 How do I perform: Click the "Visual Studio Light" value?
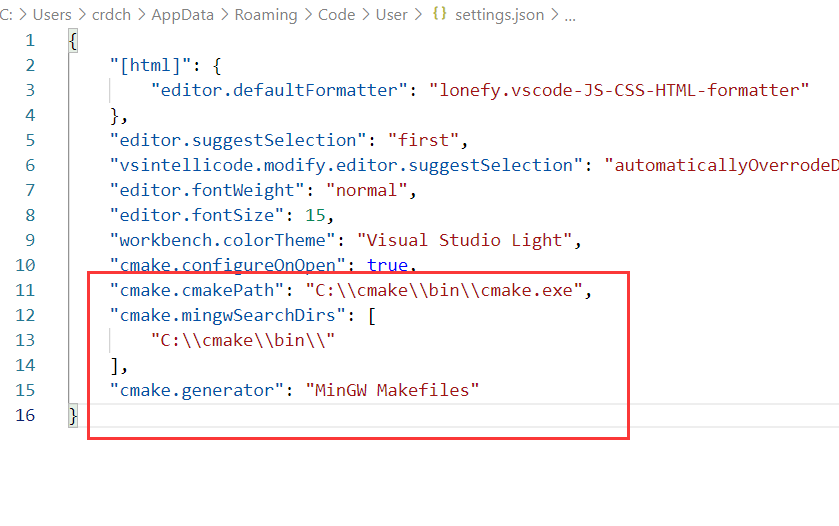pyautogui.click(x=464, y=240)
